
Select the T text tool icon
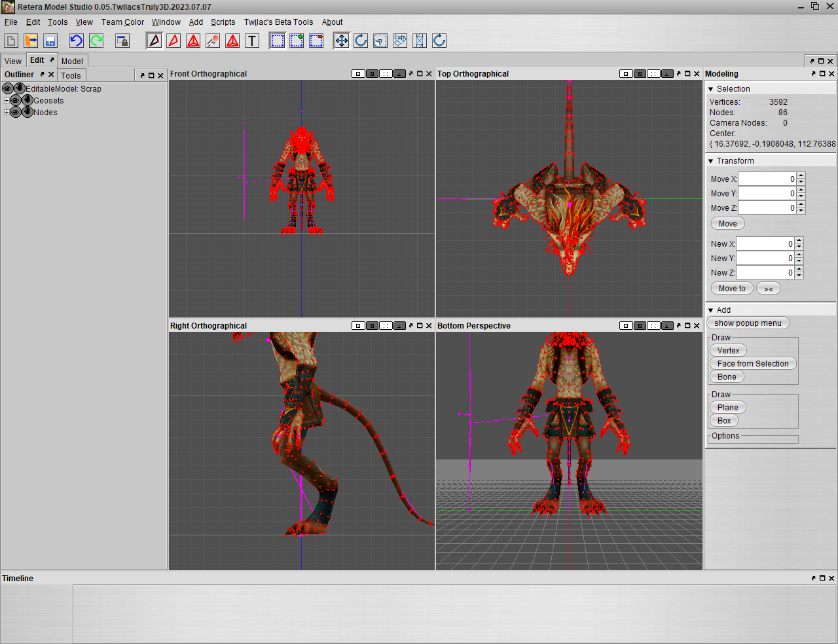coord(252,41)
